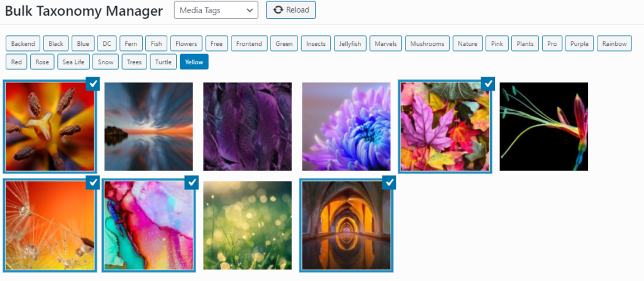
Task: Deselect the active Yellow tag
Action: (194, 62)
